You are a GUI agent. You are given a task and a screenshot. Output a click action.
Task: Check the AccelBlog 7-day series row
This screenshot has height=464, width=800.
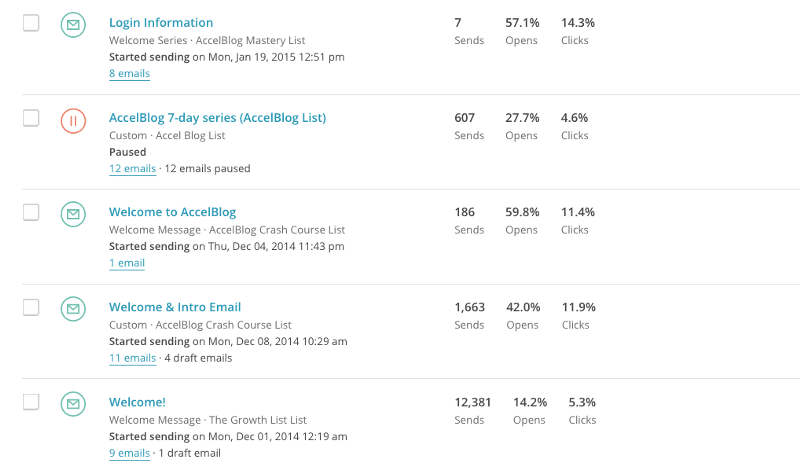(31, 118)
